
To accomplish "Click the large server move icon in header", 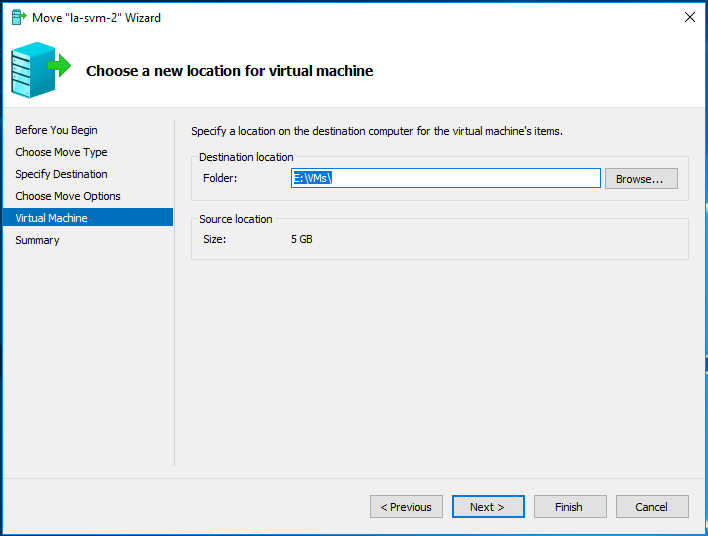I will pyautogui.click(x=41, y=70).
